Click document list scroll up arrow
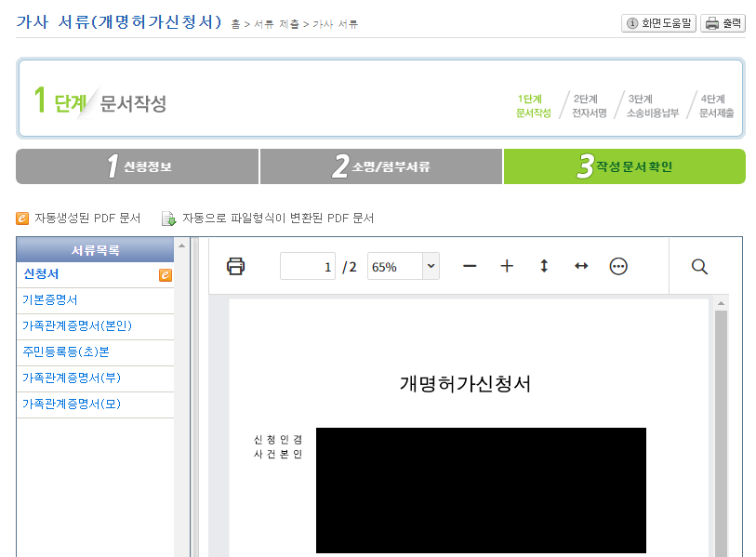This screenshot has width=756, height=557. 181,245
